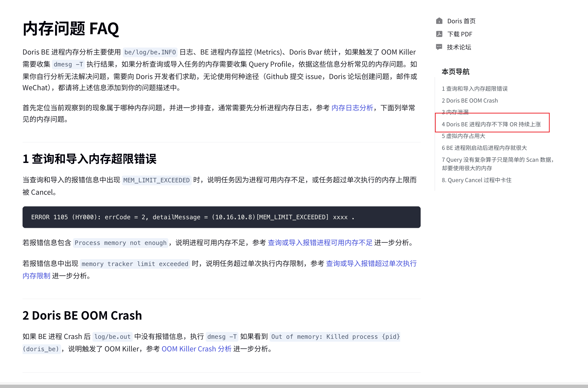Follow the OOM Killer Crash 分析 link
Viewport: 588px width, 388px height.
pos(196,349)
